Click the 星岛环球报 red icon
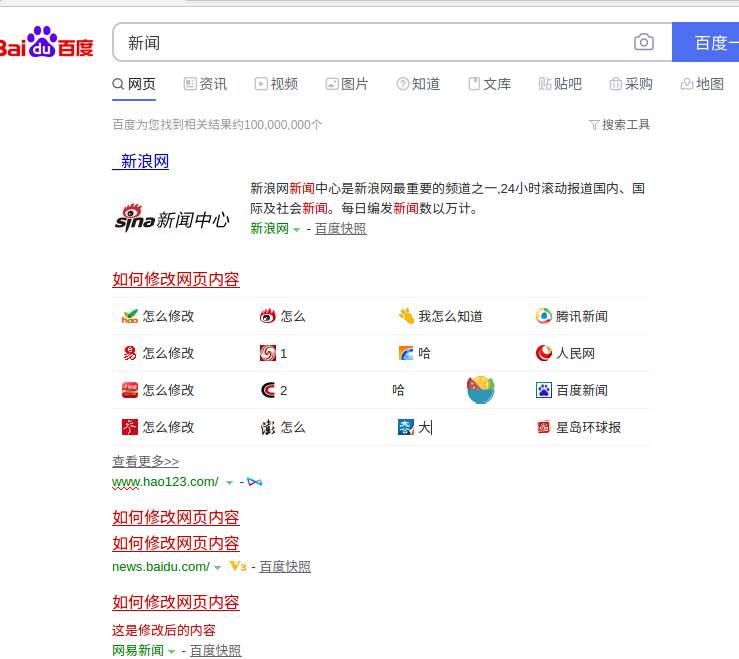739x659 pixels. (x=543, y=427)
